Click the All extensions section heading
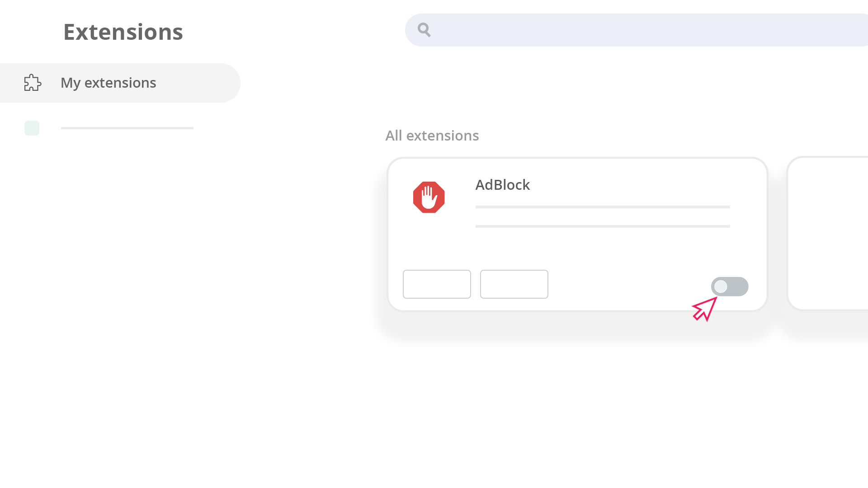Viewport: 868px width, 488px height. (x=432, y=136)
